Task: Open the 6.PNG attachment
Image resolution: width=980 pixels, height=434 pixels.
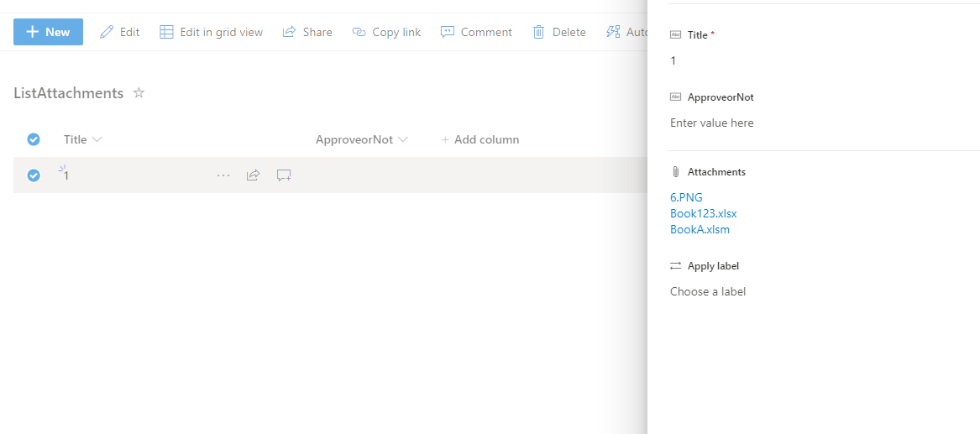Action: coord(686,198)
